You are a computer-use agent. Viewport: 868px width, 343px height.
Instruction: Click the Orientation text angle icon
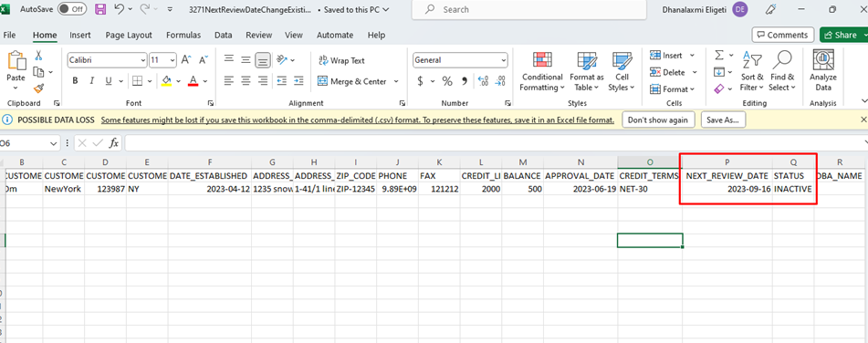(282, 59)
